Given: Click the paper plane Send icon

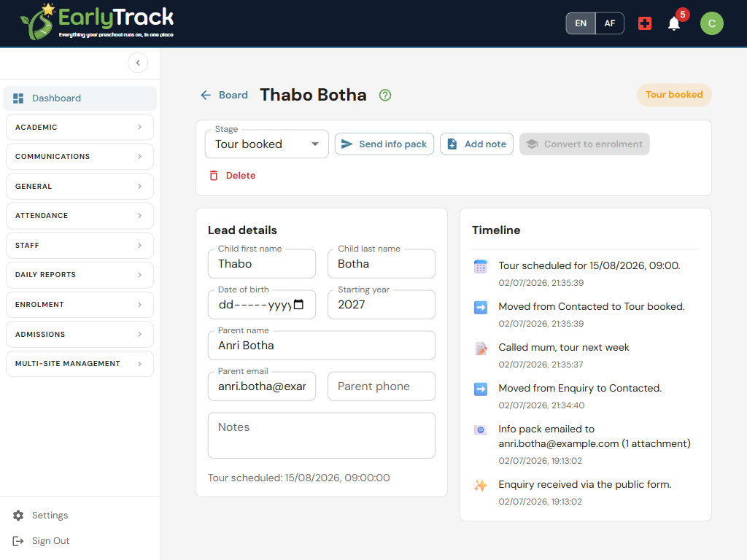Looking at the screenshot, I should [347, 144].
